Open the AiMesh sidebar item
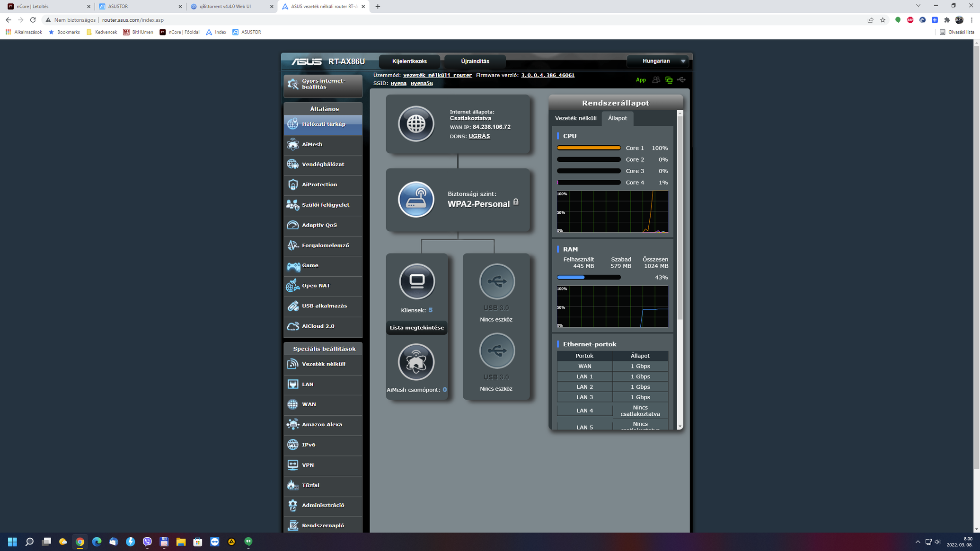980x551 pixels. pos(323,145)
